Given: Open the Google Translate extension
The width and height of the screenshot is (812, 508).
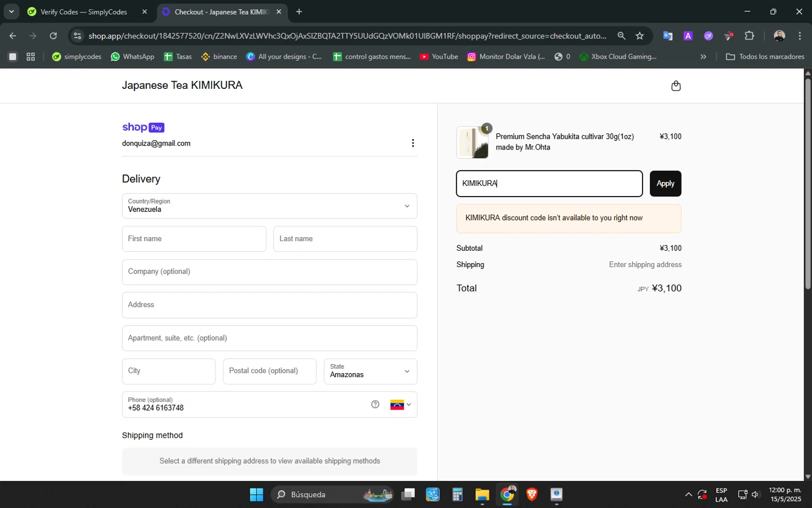Looking at the screenshot, I should point(668,36).
